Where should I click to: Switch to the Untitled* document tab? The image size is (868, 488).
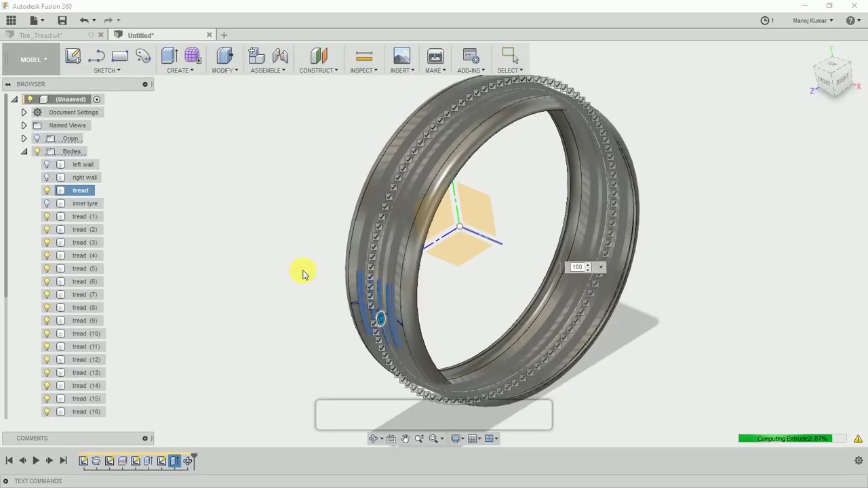(x=141, y=35)
